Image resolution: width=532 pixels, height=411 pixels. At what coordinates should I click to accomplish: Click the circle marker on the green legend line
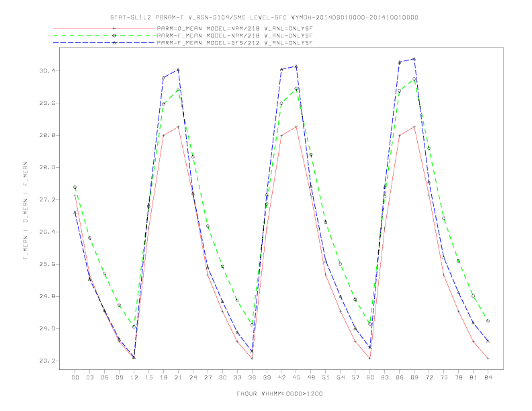[114, 36]
